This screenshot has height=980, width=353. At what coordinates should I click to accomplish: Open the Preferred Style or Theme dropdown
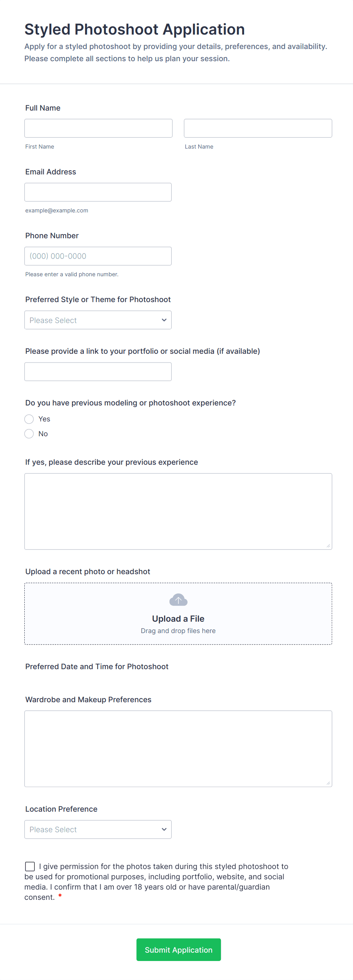[98, 320]
